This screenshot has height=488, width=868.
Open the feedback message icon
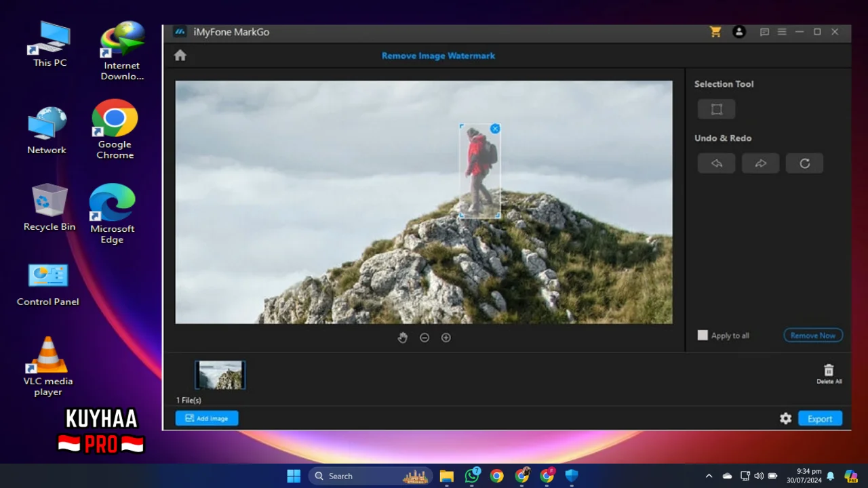click(x=764, y=32)
